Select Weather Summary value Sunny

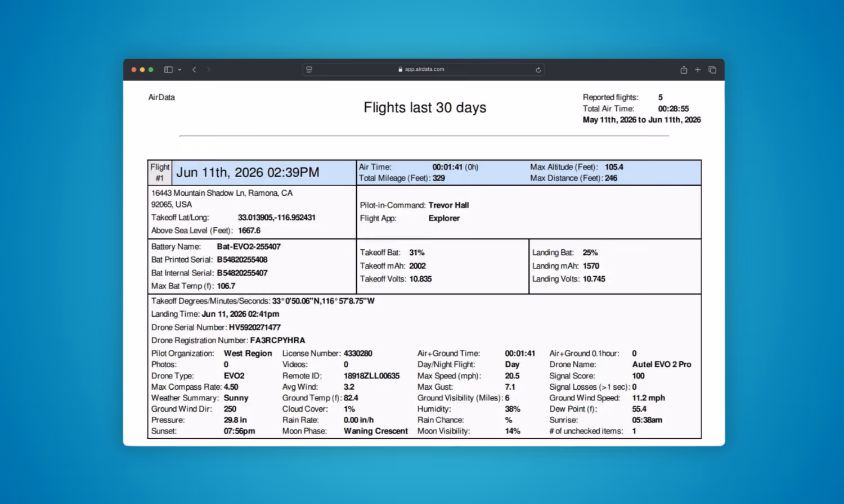[236, 398]
